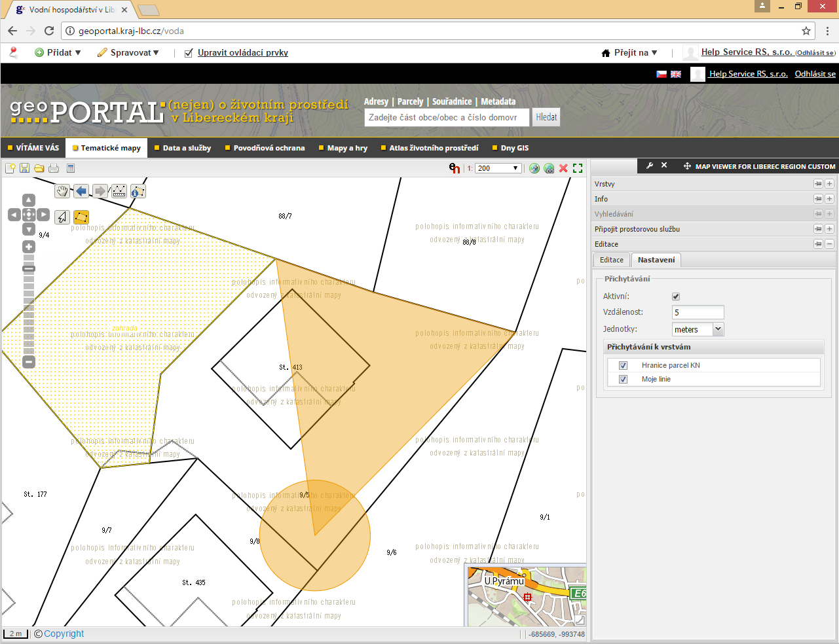839x644 pixels.
Task: Toggle snapping to Hranice parcel KN
Action: (624, 365)
